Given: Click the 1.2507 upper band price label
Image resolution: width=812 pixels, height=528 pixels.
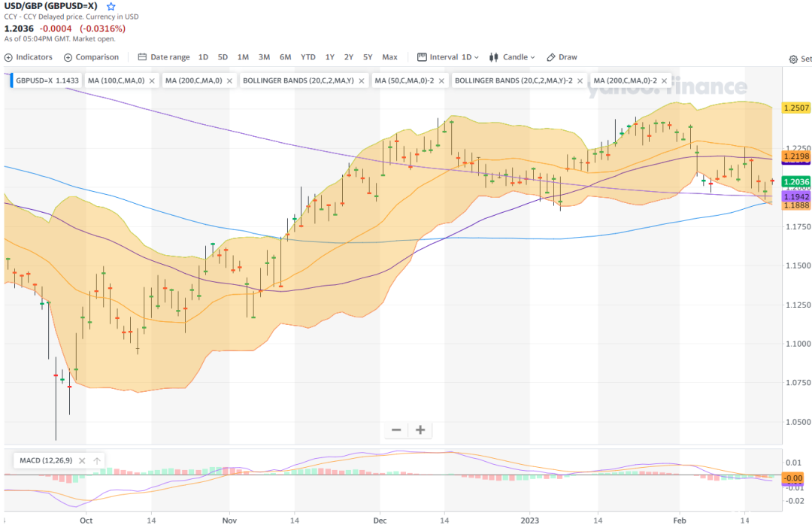Looking at the screenshot, I should [x=796, y=108].
